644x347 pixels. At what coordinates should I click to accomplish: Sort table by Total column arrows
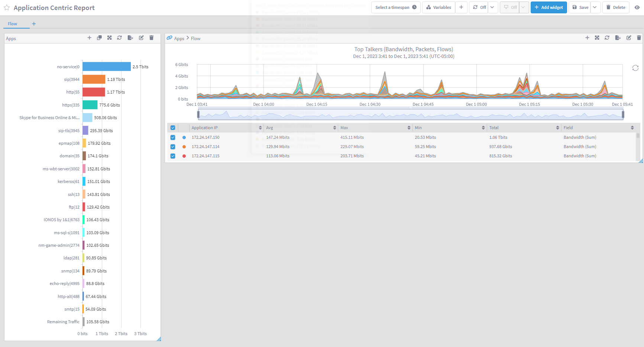(557, 128)
